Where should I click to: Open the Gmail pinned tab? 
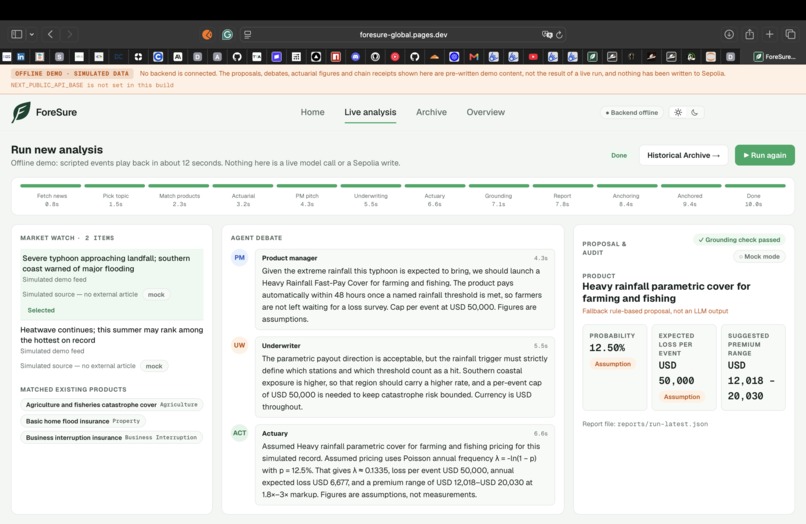474,57
